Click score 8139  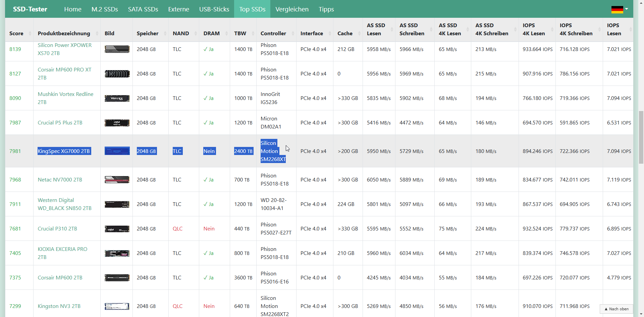[x=15, y=49]
